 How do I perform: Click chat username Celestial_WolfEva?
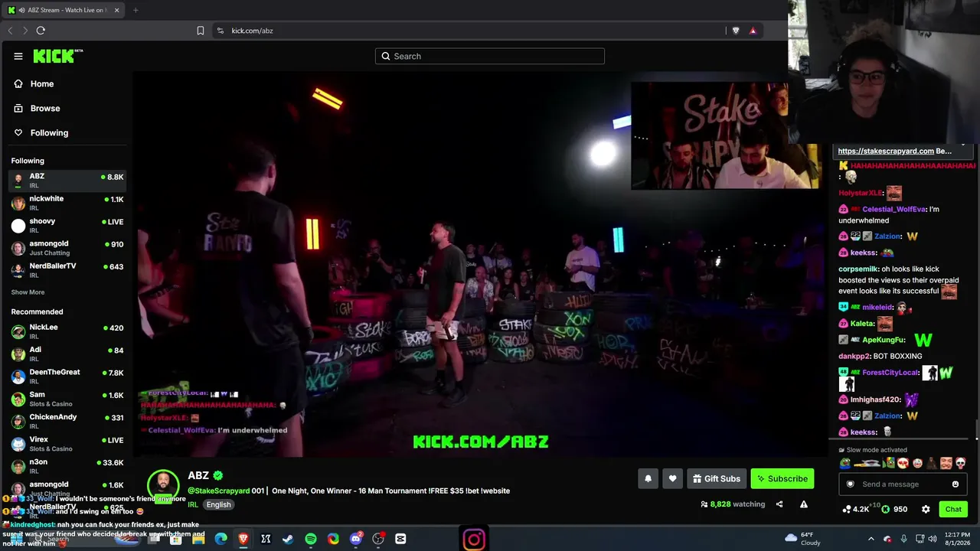tap(894, 209)
